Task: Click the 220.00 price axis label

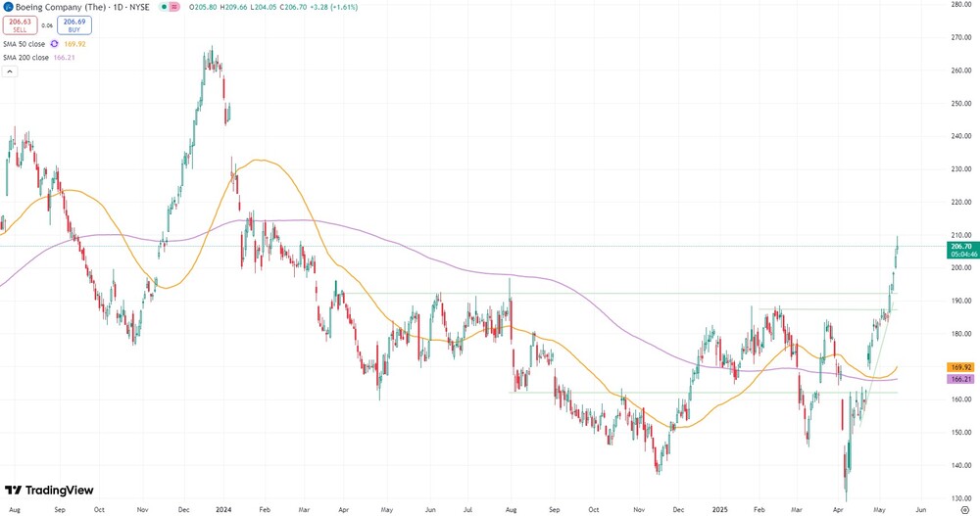Action: click(960, 203)
